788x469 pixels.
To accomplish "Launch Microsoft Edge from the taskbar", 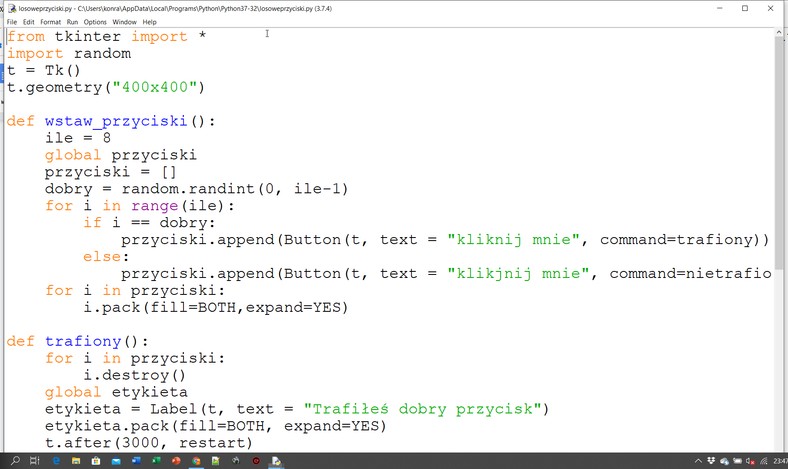I will tap(57, 461).
